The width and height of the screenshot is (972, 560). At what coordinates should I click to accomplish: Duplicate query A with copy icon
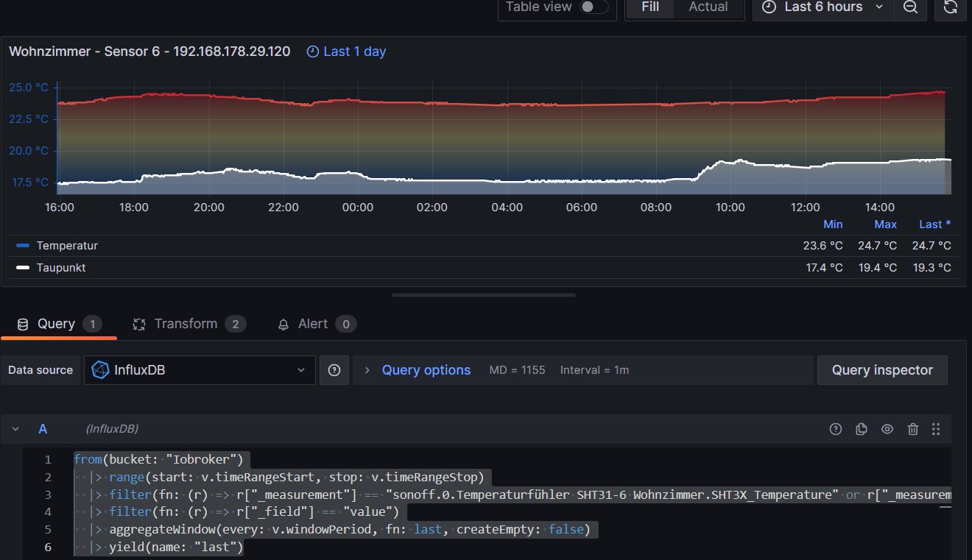click(862, 429)
